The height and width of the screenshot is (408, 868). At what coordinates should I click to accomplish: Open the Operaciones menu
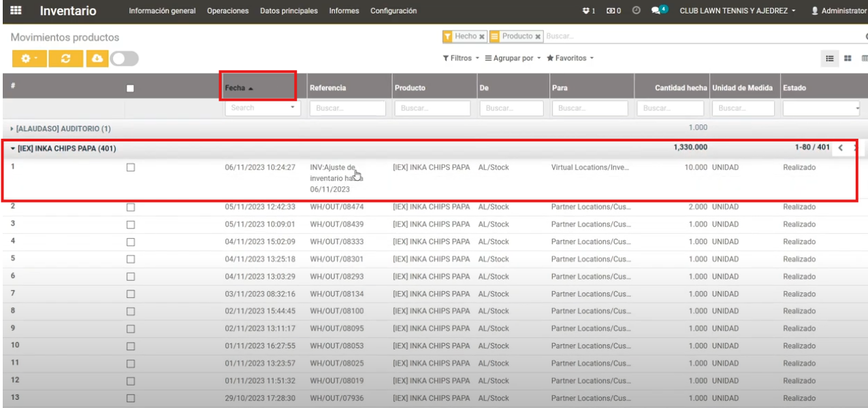click(x=227, y=11)
